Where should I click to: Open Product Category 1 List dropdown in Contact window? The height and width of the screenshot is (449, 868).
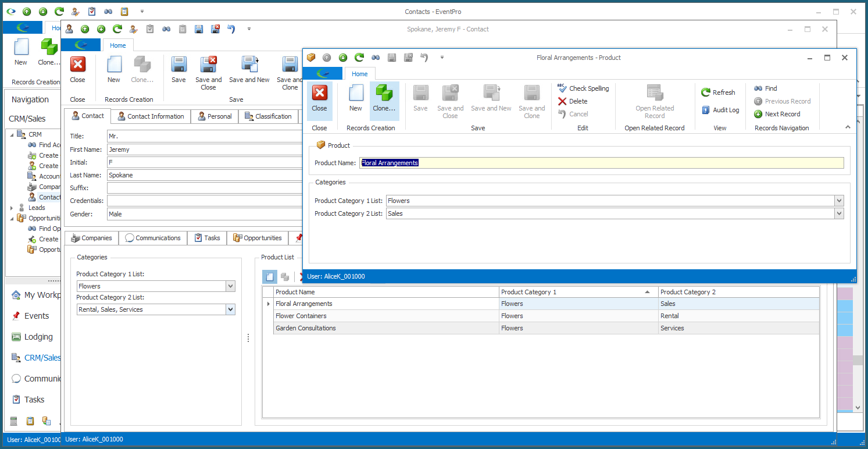click(x=231, y=286)
